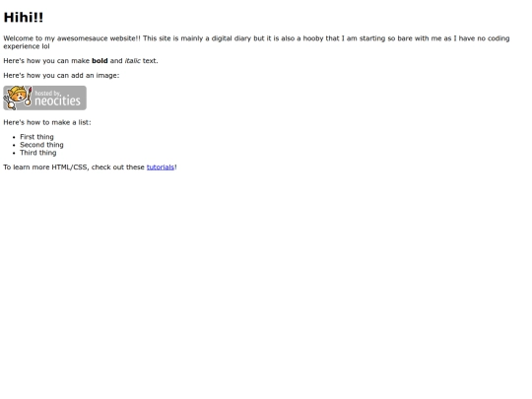Click the bullet next to First thing
This screenshot has height=399, width=532.
(14, 137)
